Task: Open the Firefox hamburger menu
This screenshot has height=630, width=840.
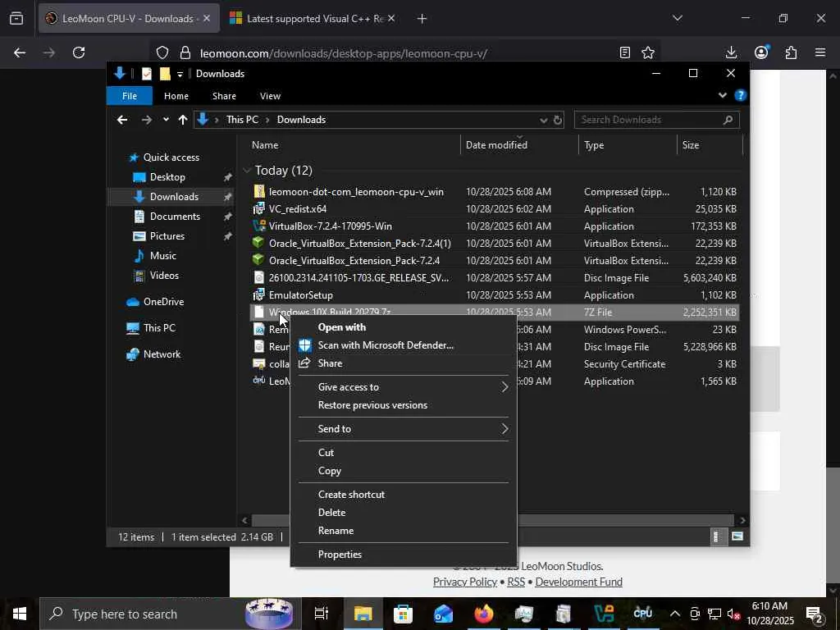Action: point(820,52)
